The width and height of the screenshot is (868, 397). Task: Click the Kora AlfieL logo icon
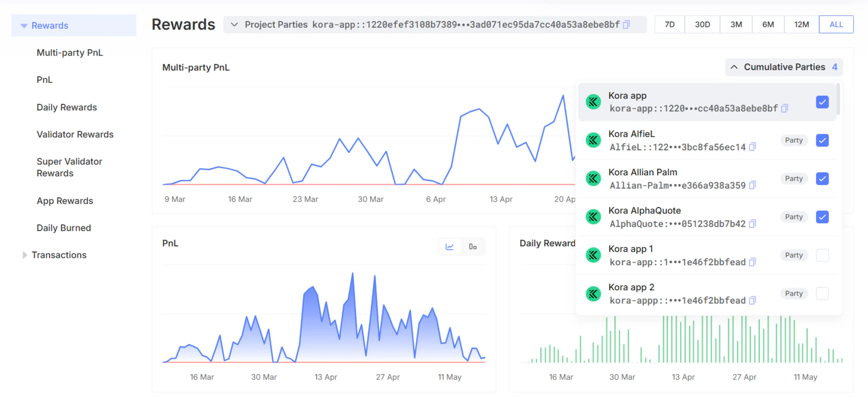pyautogui.click(x=593, y=141)
